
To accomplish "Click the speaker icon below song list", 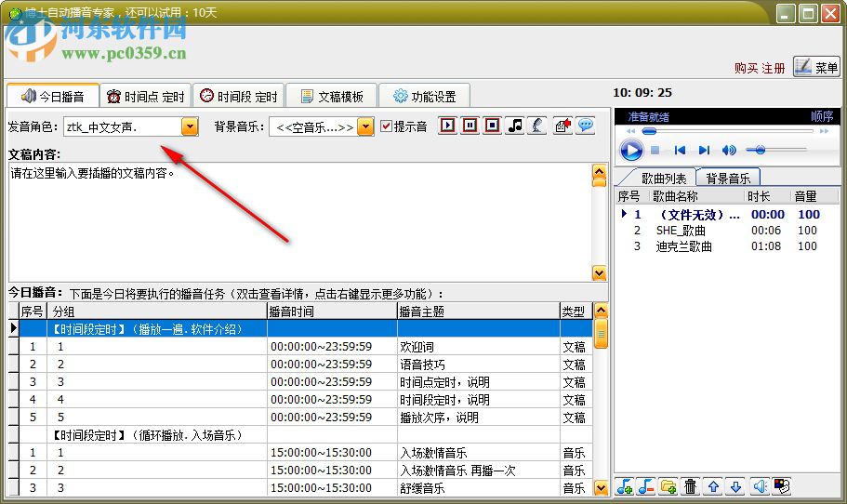I will pos(760,486).
